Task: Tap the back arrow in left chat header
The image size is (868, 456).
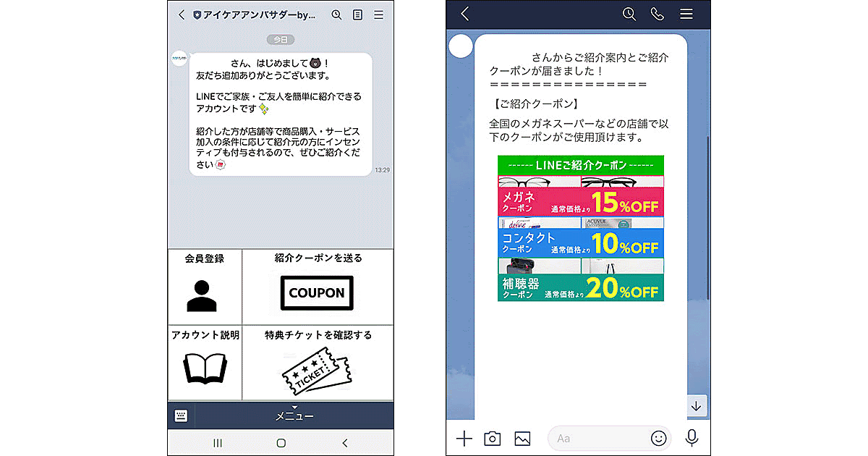Action: point(181,14)
